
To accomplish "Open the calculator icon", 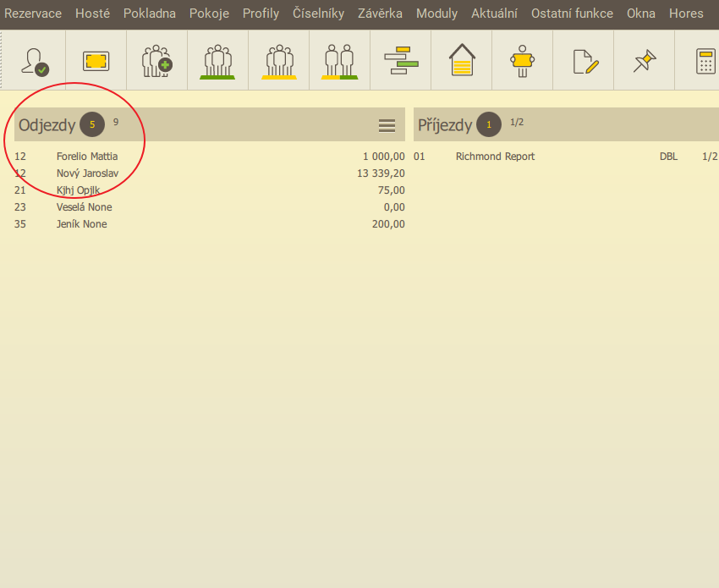I will pos(705,61).
